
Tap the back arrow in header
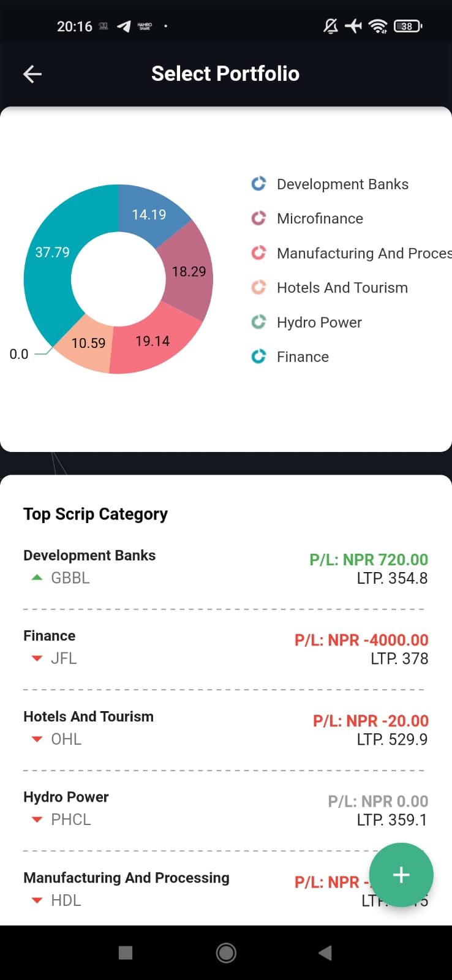coord(32,74)
